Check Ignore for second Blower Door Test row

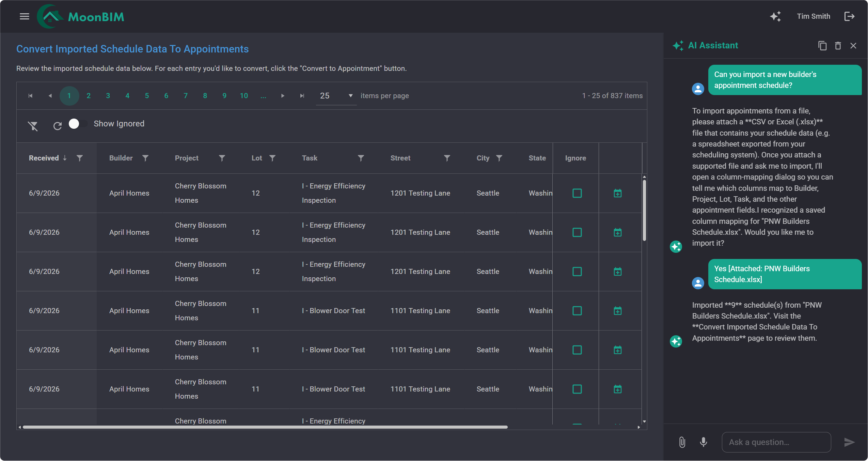pyautogui.click(x=577, y=350)
